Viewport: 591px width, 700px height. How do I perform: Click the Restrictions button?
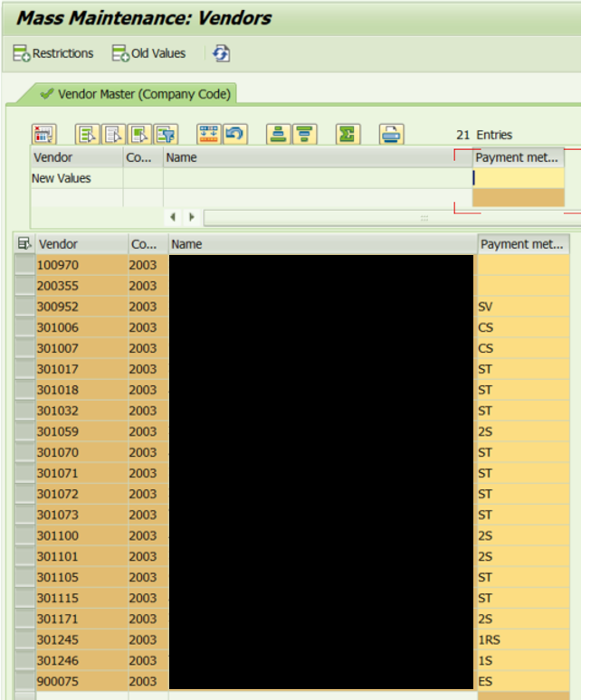(53, 54)
